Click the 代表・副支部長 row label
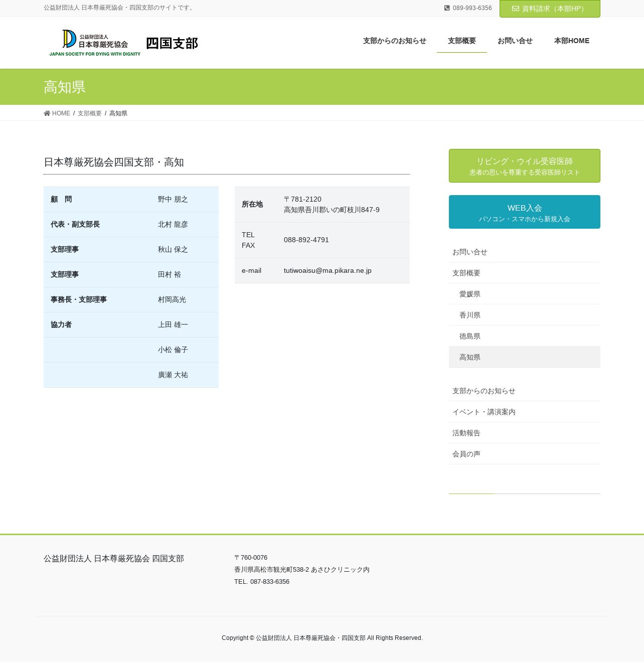Viewport: 644px width, 662px height. [x=75, y=224]
